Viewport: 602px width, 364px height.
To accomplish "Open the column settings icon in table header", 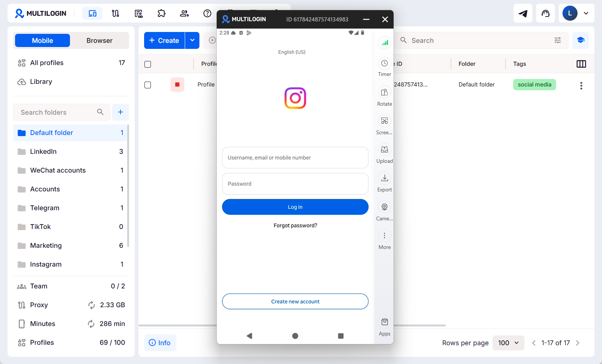I will point(581,64).
